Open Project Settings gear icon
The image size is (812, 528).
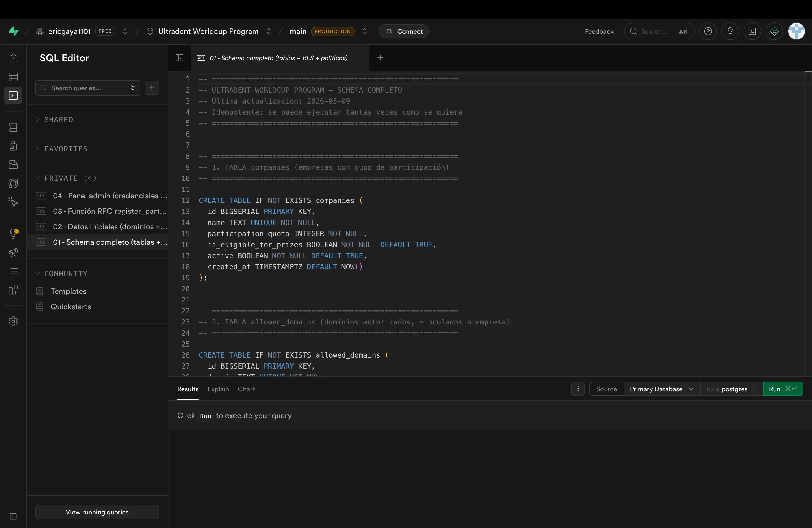click(13, 321)
